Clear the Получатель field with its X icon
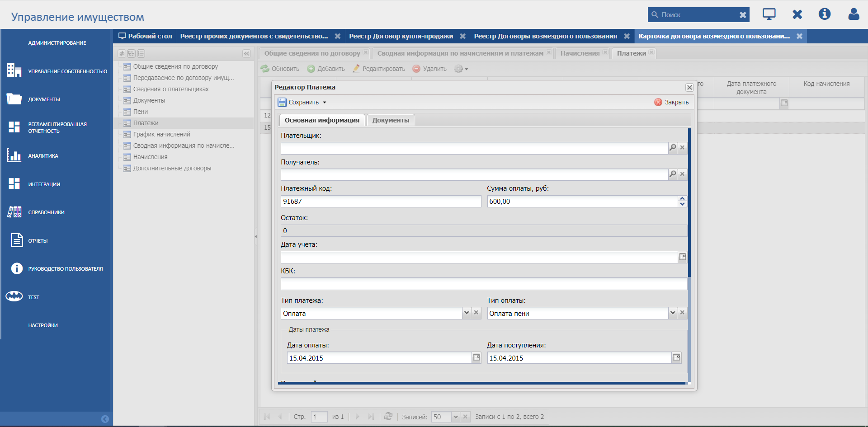The height and width of the screenshot is (427, 868). click(683, 174)
